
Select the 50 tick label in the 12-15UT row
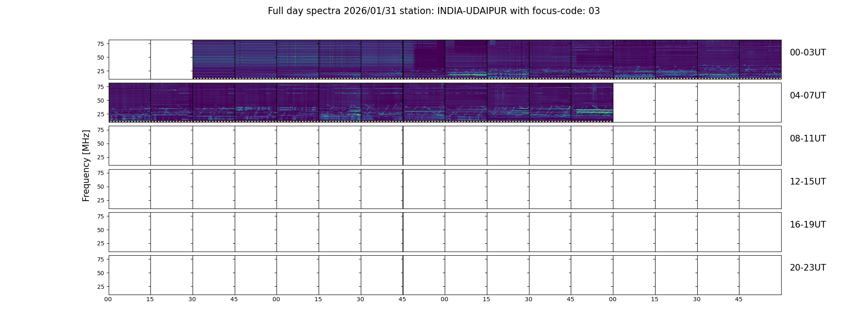point(100,187)
